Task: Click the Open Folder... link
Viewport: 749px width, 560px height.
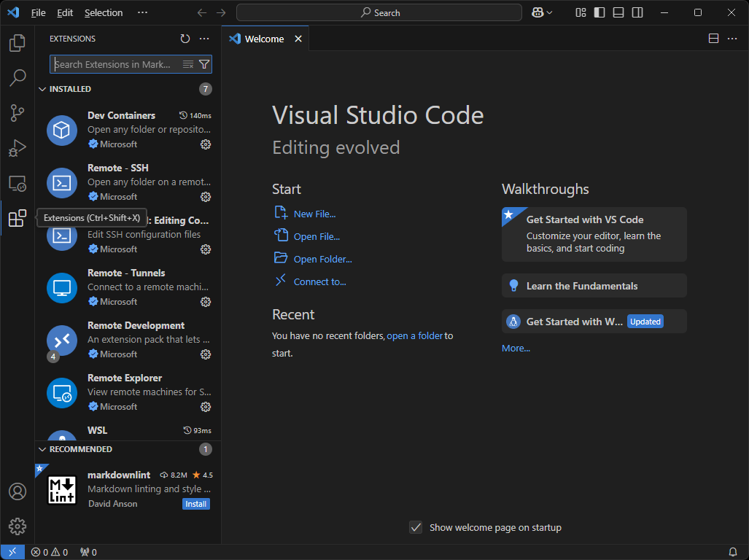Action: point(322,259)
